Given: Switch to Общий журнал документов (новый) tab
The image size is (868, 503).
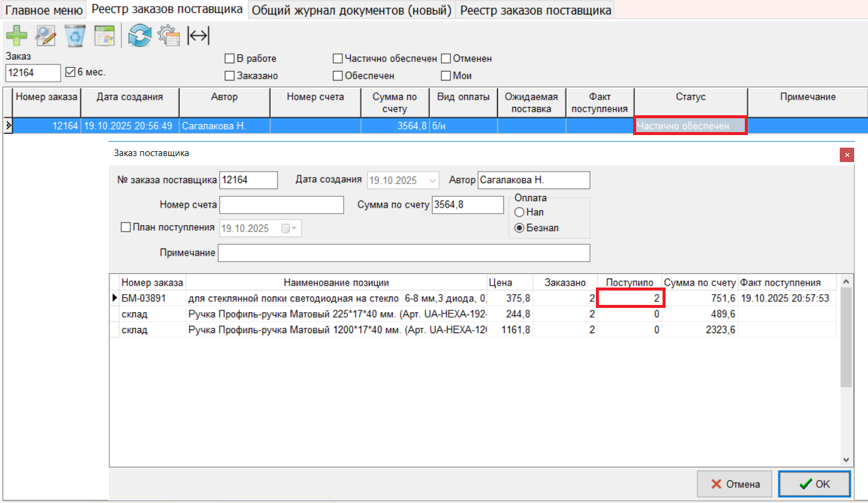Looking at the screenshot, I should 351,10.
